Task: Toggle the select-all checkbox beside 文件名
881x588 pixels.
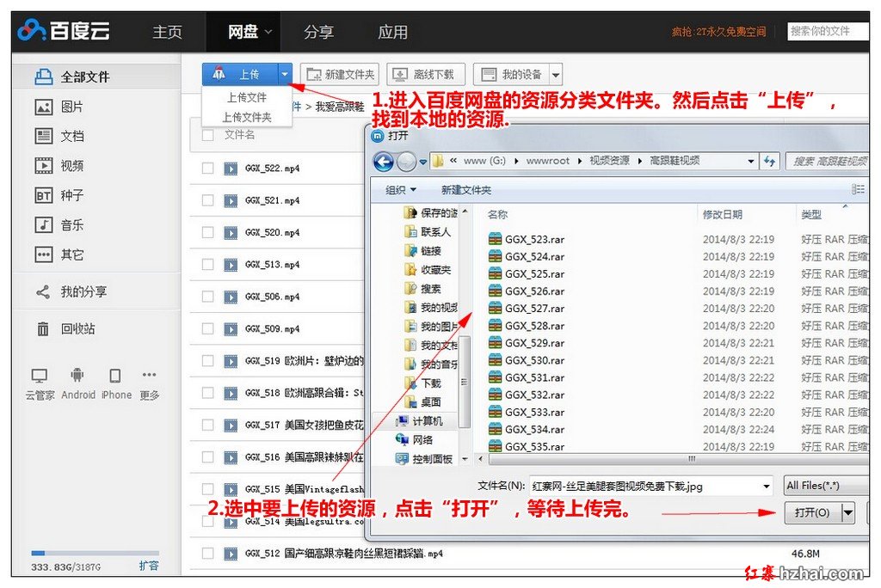Action: tap(207, 135)
